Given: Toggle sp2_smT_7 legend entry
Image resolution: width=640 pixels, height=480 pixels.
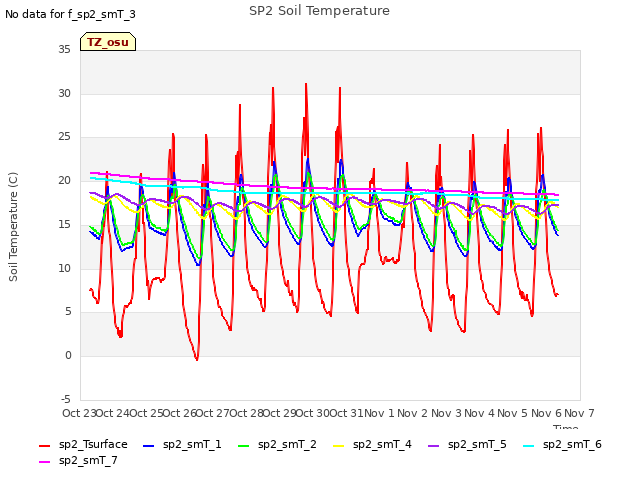Looking at the screenshot, I should point(78,460).
